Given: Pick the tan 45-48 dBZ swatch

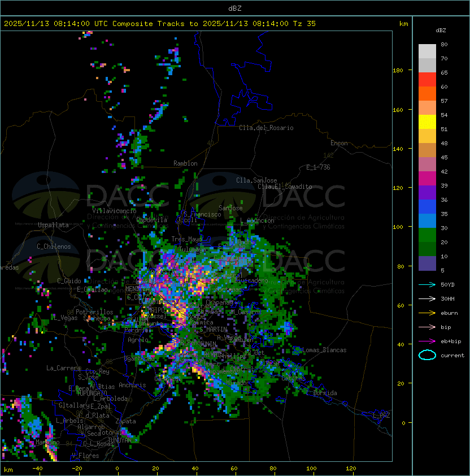Looking at the screenshot, I should [x=427, y=150].
